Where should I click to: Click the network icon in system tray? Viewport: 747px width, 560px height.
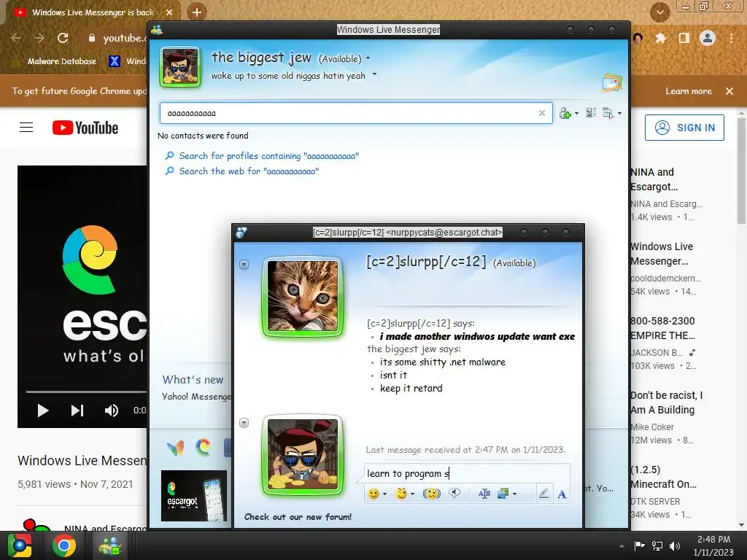coord(657,546)
